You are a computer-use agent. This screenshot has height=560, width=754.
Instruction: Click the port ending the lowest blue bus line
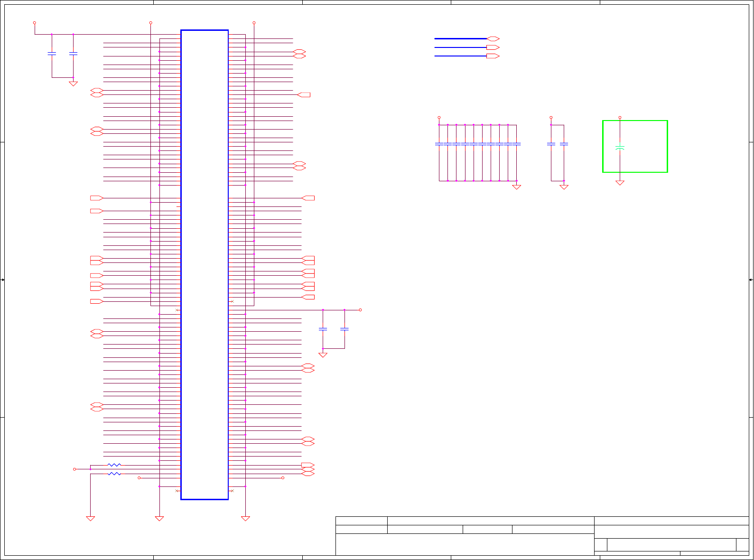point(493,56)
